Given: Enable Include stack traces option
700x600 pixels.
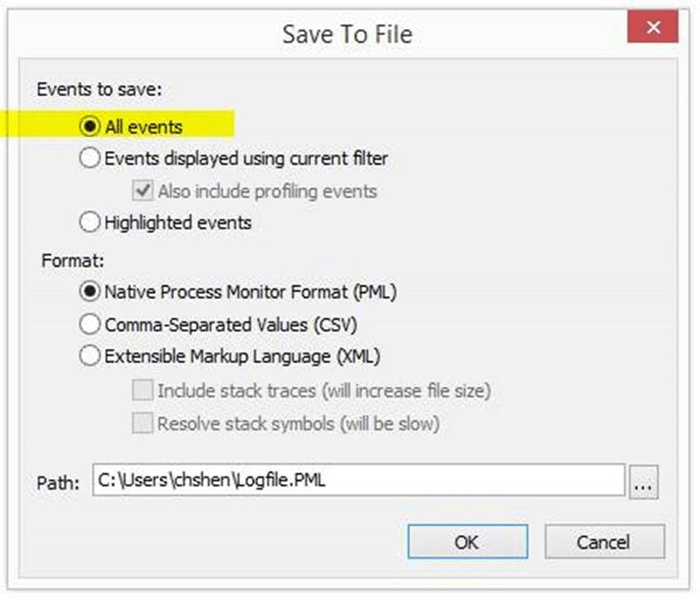Looking at the screenshot, I should pos(142,390).
